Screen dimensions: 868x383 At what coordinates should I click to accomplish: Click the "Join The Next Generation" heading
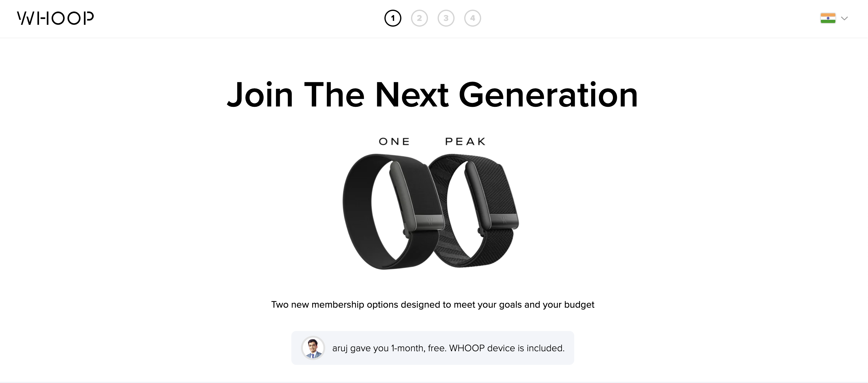[433, 95]
